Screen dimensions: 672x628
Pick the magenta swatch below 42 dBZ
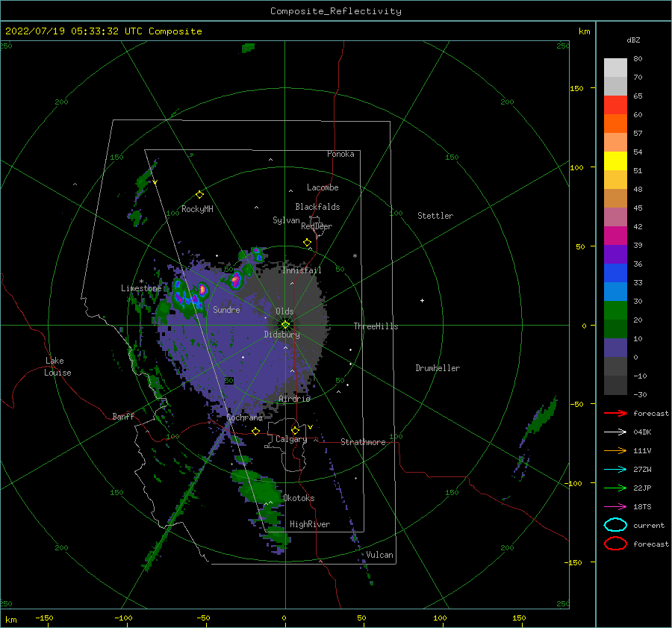615,235
